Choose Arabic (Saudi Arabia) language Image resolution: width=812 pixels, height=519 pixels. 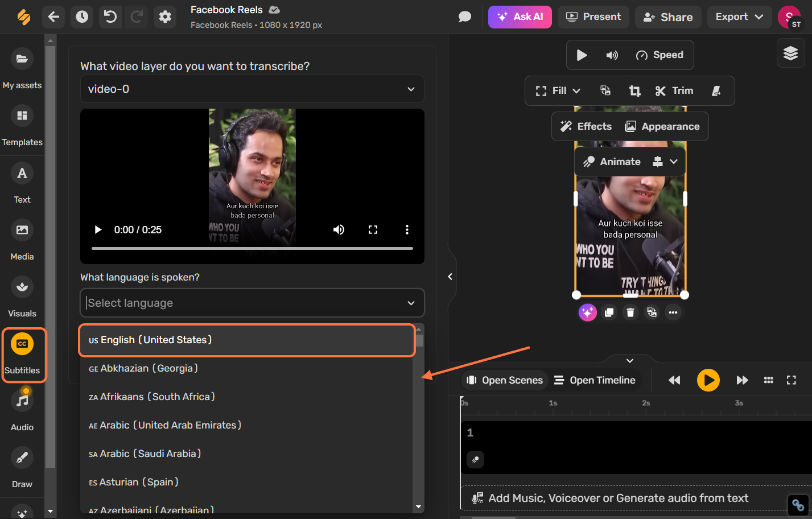[x=247, y=454]
